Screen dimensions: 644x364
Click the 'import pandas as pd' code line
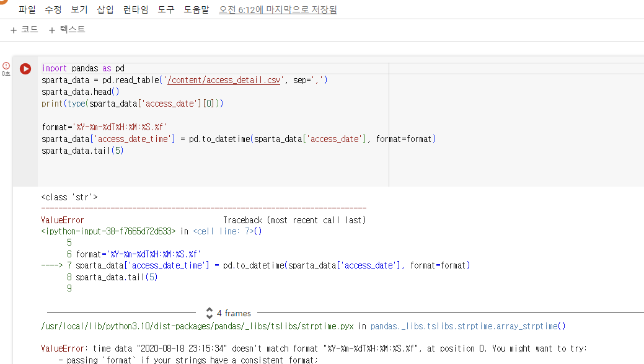(83, 68)
